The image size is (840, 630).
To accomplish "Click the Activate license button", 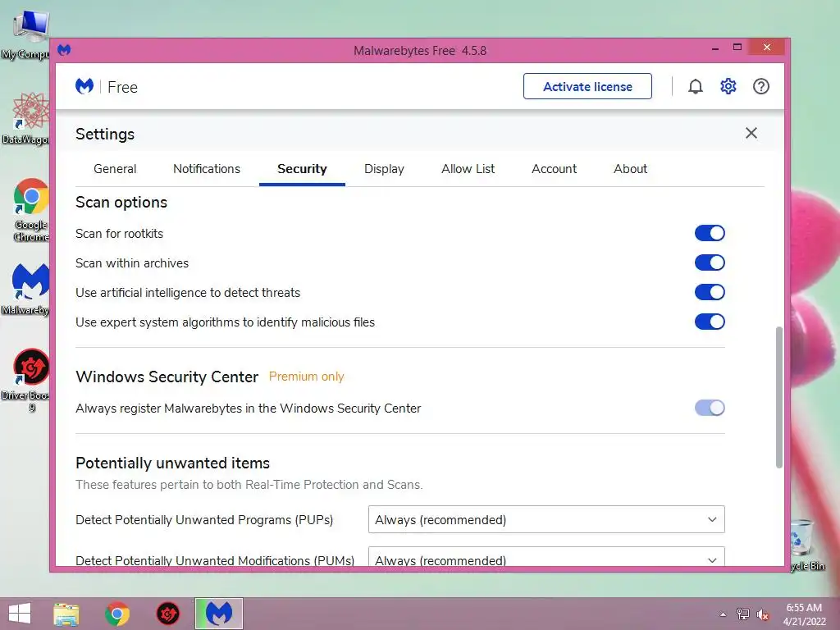I will (x=587, y=86).
